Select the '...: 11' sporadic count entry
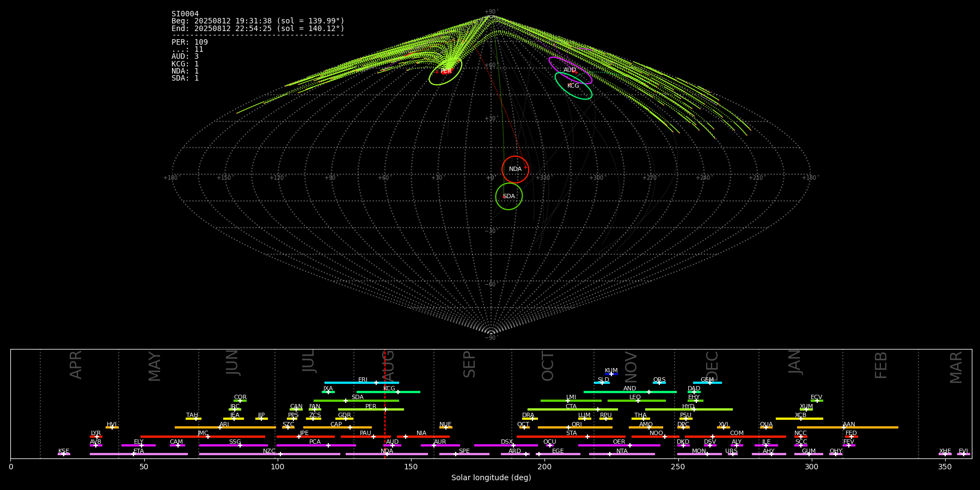 click(x=187, y=50)
